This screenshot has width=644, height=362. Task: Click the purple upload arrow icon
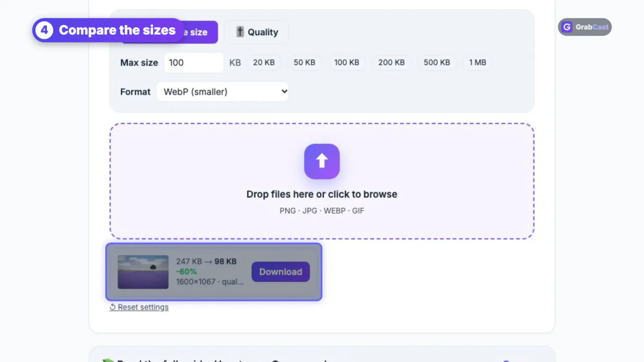click(x=322, y=161)
